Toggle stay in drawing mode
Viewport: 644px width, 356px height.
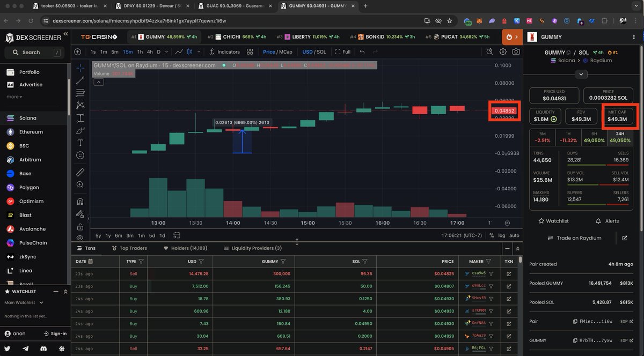click(80, 214)
